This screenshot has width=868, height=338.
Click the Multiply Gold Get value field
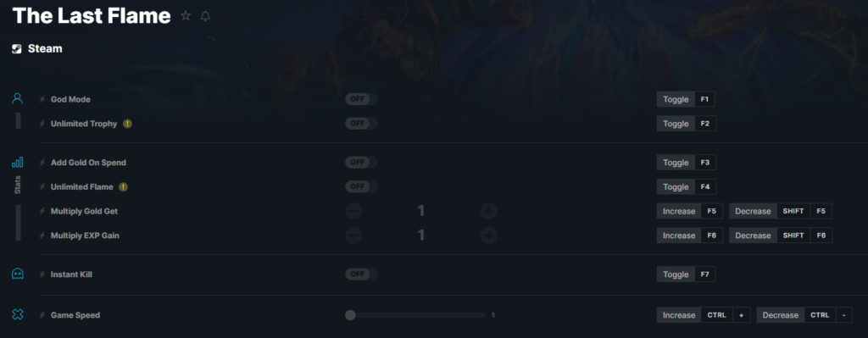pos(420,211)
